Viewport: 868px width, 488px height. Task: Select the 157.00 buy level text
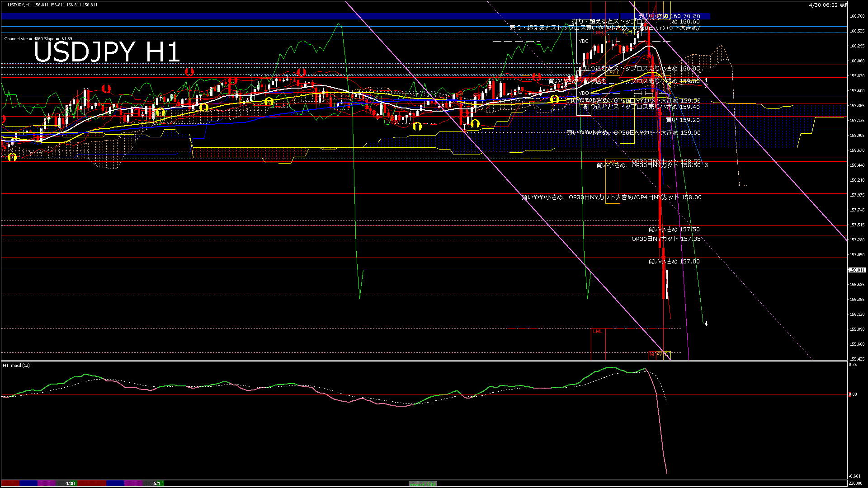click(674, 261)
